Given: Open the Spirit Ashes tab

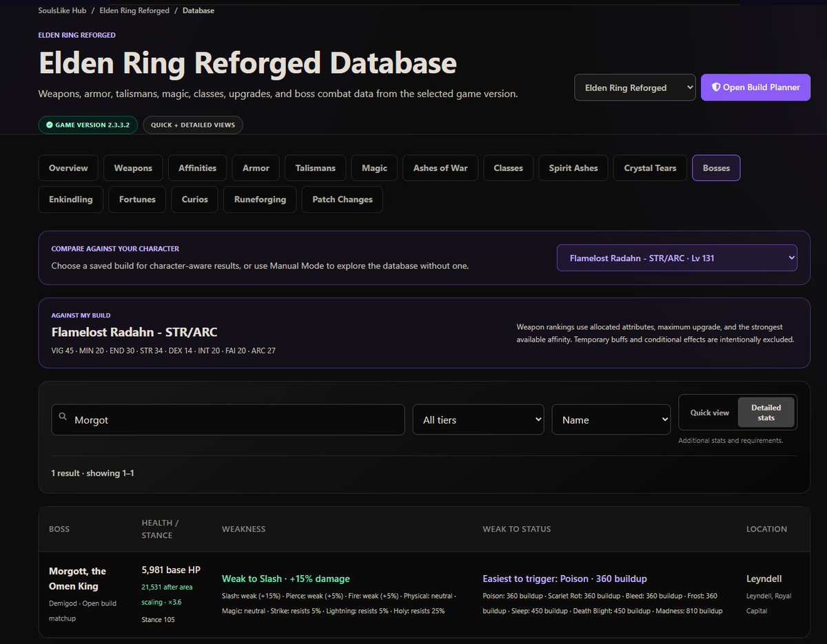Looking at the screenshot, I should click(573, 168).
